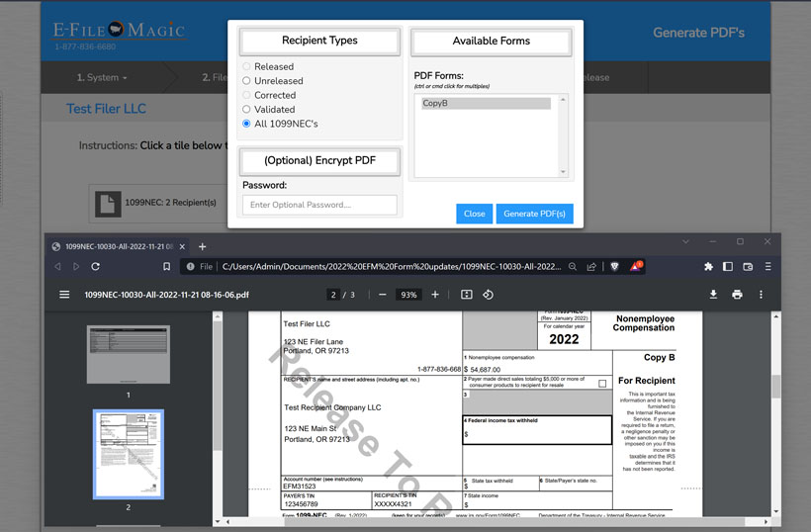
Task: Open the System menu dropdown
Action: [x=102, y=77]
